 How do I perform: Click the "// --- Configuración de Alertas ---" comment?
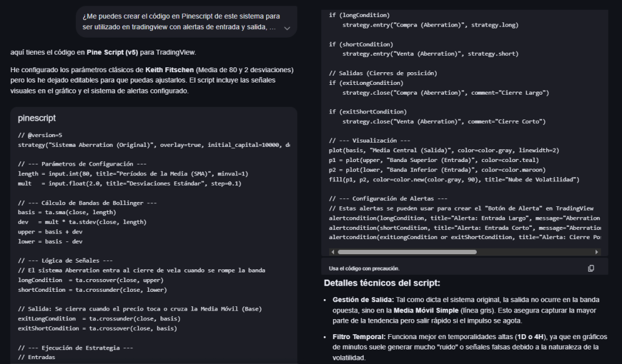point(388,198)
